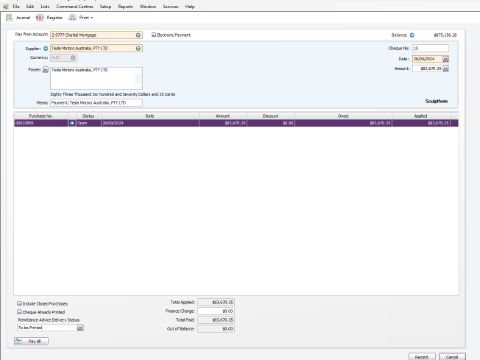This screenshot has height=360, width=480.
Task: Click the Memo input field
Action: pos(96,103)
